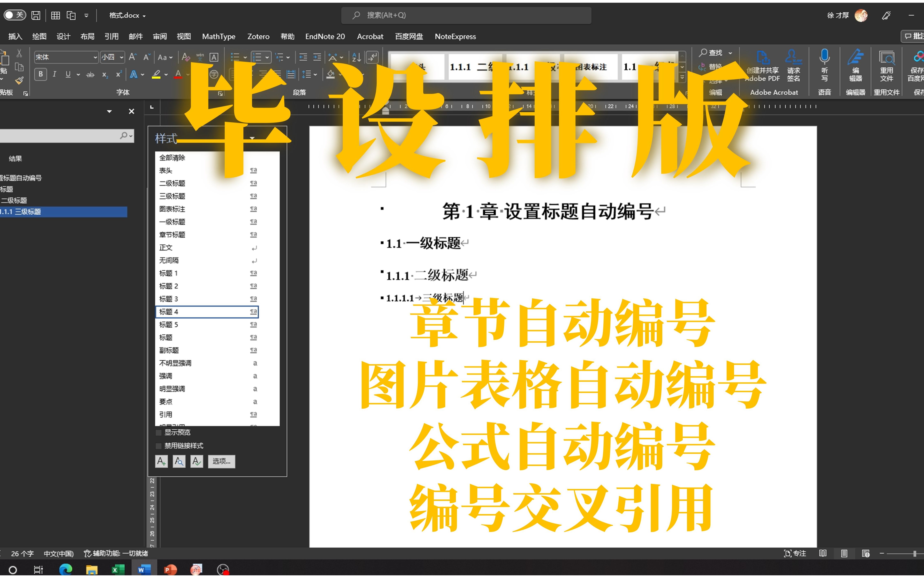Open the MathType tab
Viewport: 924px width, 578px height.
coord(219,37)
